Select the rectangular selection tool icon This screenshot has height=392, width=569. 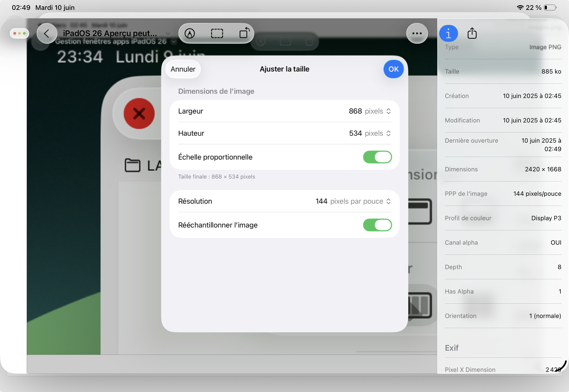tap(217, 33)
